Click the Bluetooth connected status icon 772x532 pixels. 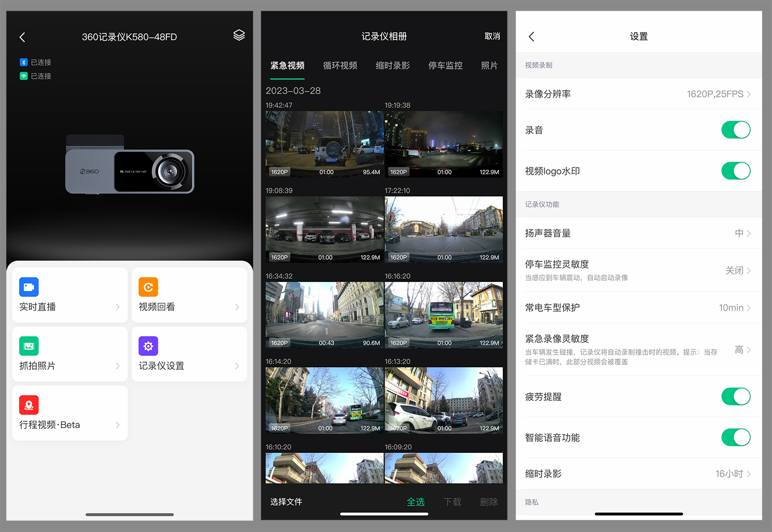(x=24, y=62)
